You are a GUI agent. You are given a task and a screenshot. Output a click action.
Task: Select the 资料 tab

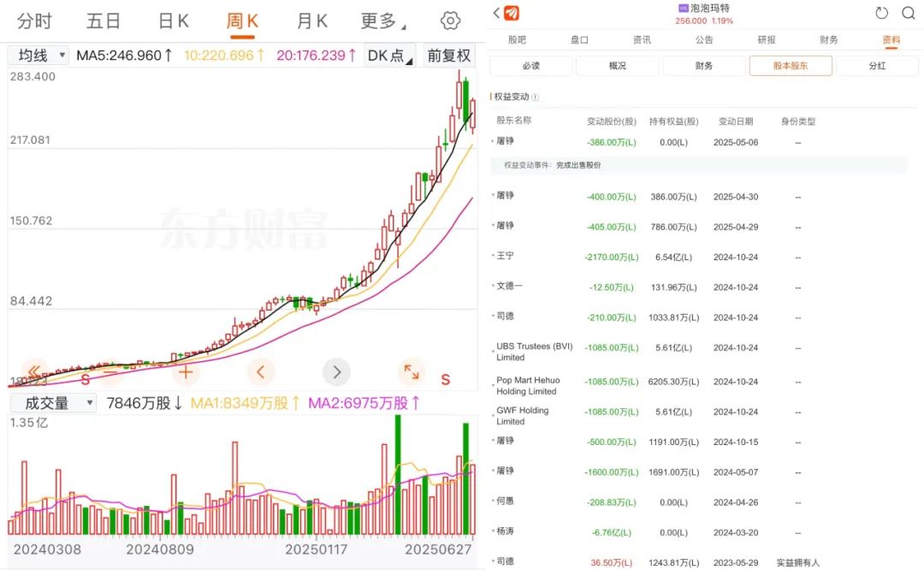(x=891, y=40)
